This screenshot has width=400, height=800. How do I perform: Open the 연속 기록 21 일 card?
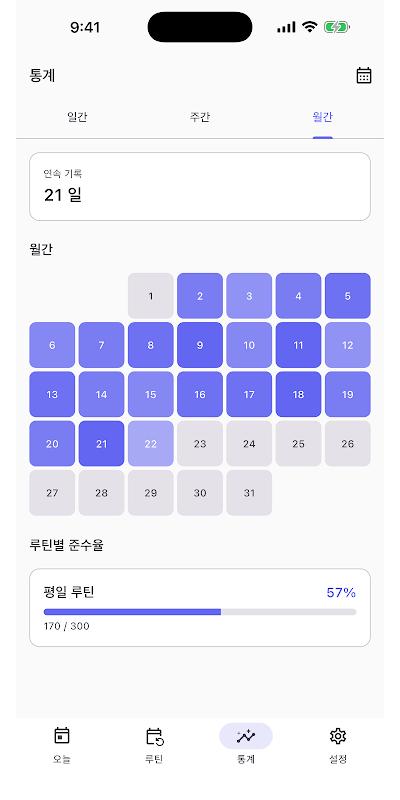pyautogui.click(x=200, y=187)
